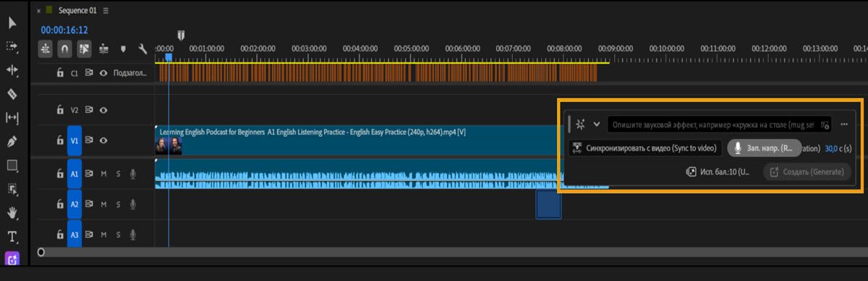Open the Sequence 01 panel menu

point(106,11)
